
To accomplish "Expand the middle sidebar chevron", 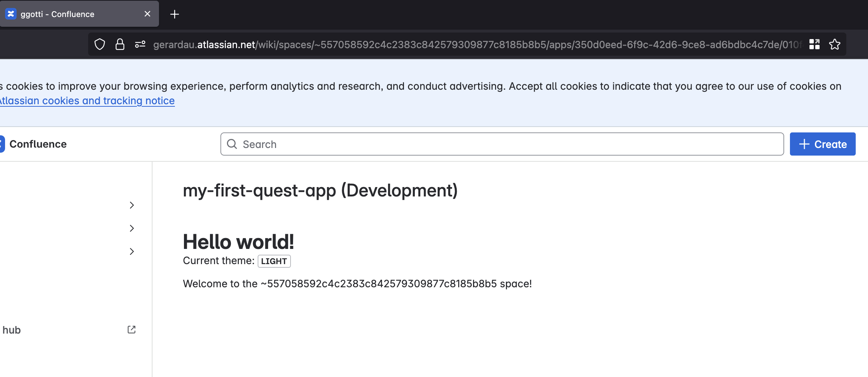I will click(x=132, y=228).
